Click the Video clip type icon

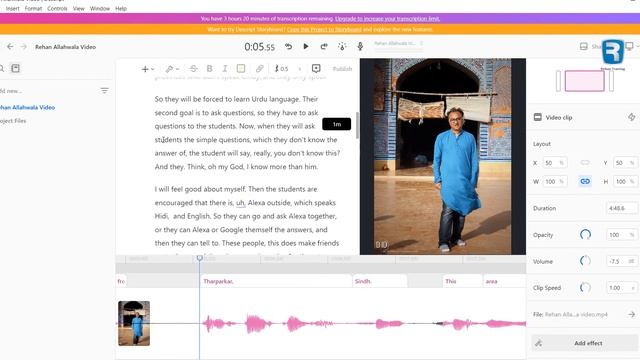(538, 117)
